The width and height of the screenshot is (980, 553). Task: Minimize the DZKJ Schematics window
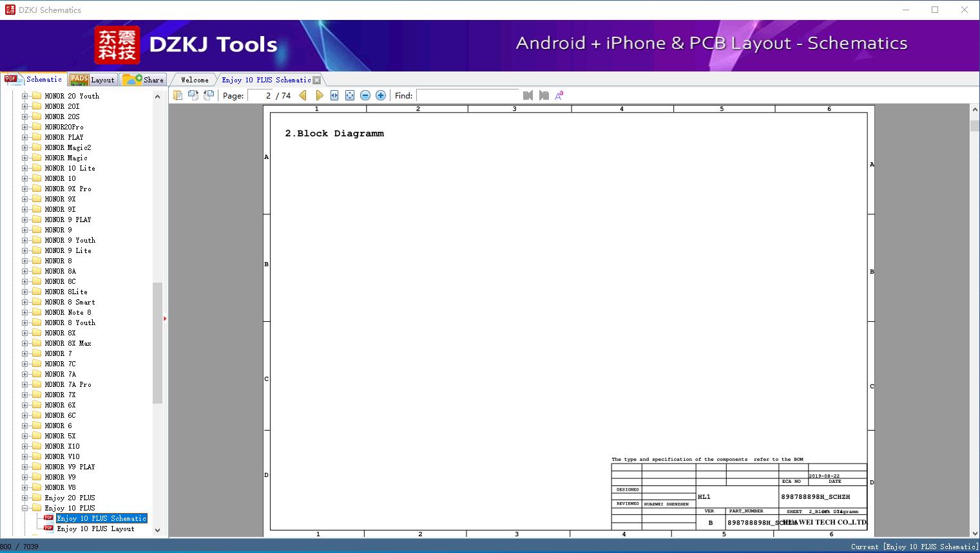[x=905, y=10]
